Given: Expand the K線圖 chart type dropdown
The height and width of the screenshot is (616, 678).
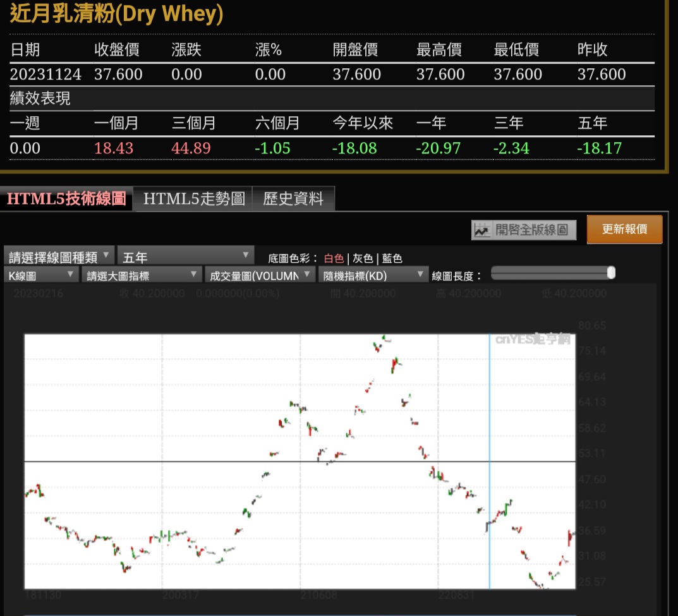Looking at the screenshot, I should [x=41, y=275].
